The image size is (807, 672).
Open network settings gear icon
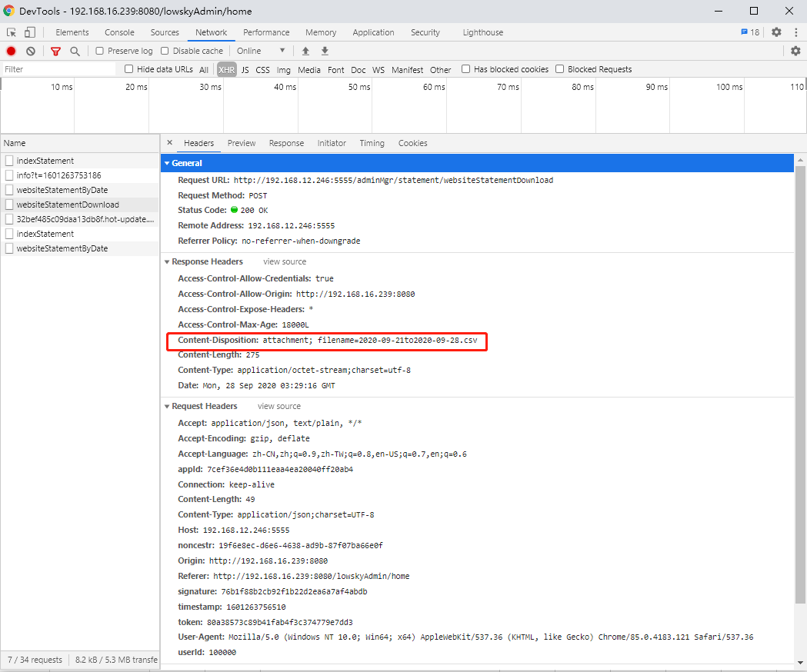tap(795, 51)
